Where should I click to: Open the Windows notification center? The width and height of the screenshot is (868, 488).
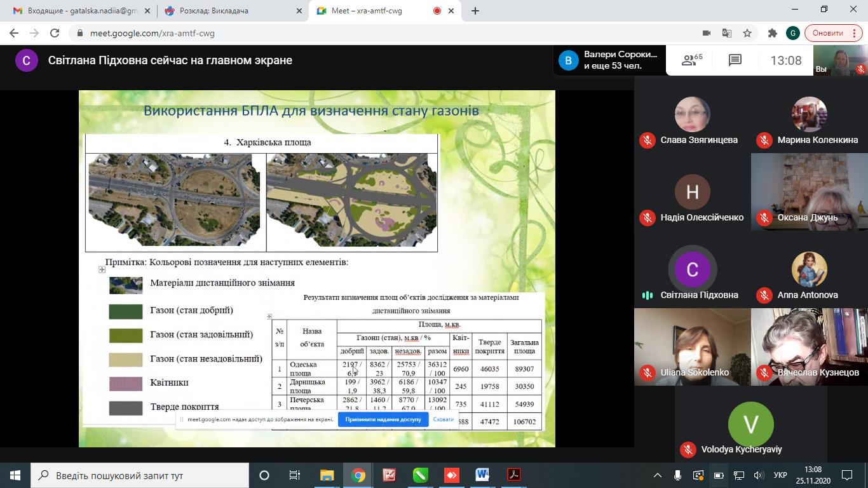847,475
